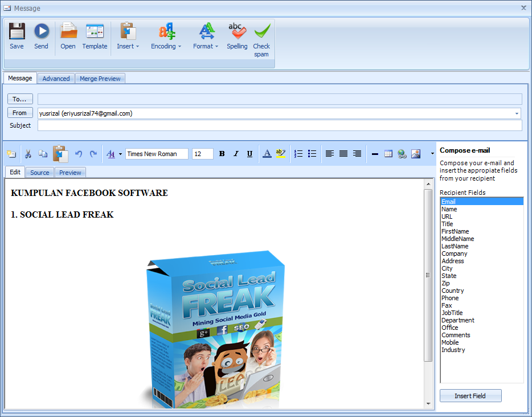Viewport: 532px width, 417px height.
Task: Expand the Format dropdown
Action: pyautogui.click(x=206, y=36)
